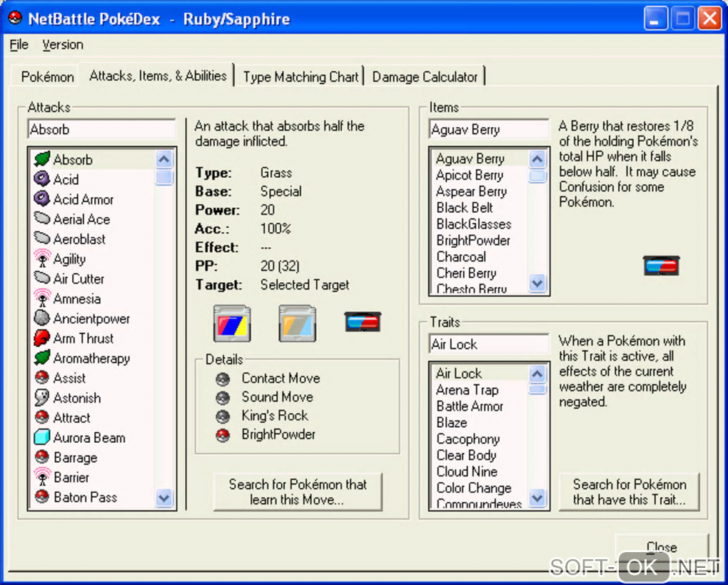This screenshot has height=585, width=728.
Task: Click the Traits list down scroll arrow
Action: point(537,498)
